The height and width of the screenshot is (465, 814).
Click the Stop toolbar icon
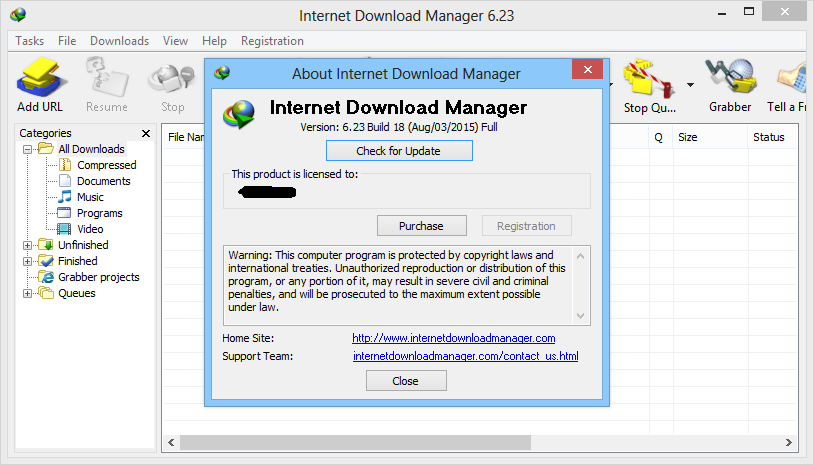172,79
